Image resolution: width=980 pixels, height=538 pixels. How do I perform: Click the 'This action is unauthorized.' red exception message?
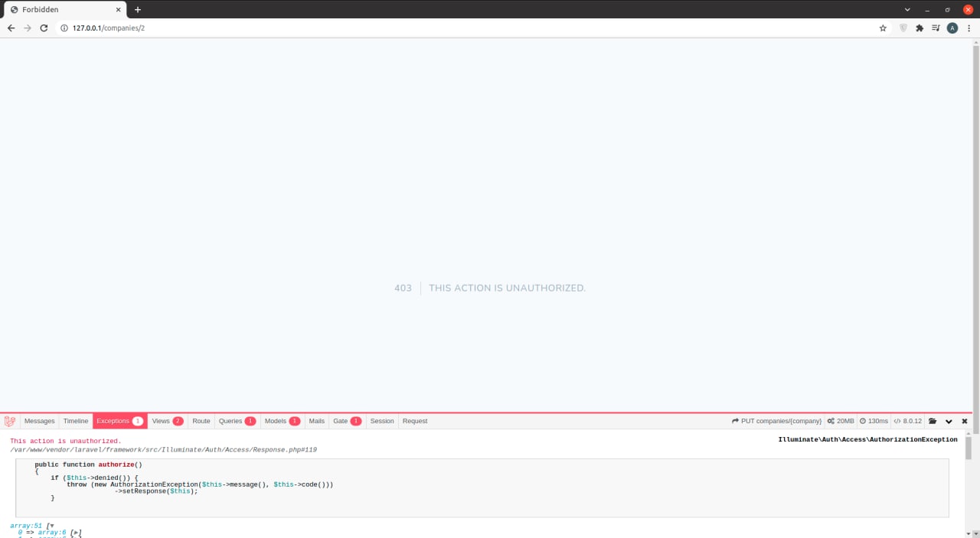click(x=65, y=441)
